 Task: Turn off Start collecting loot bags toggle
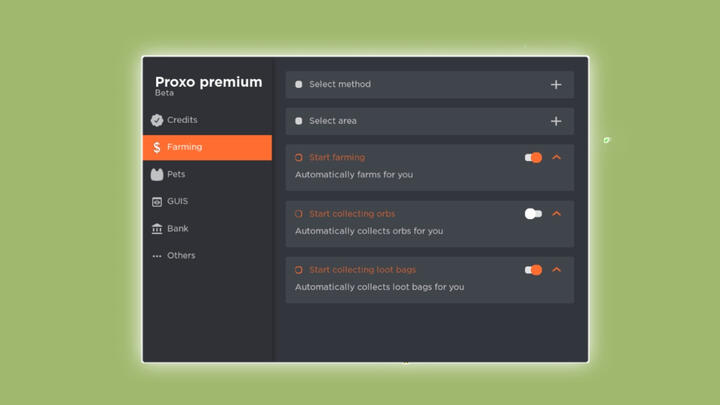(x=533, y=270)
